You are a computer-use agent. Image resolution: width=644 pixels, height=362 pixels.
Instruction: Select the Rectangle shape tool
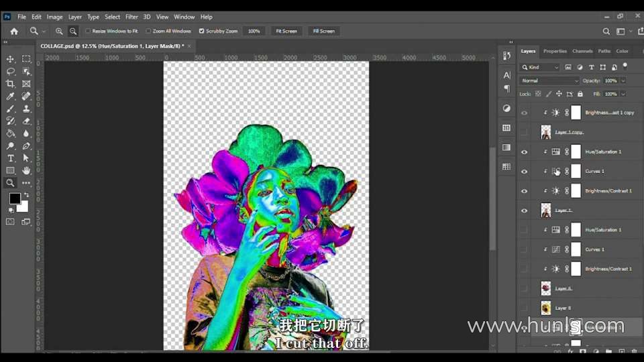10,170
